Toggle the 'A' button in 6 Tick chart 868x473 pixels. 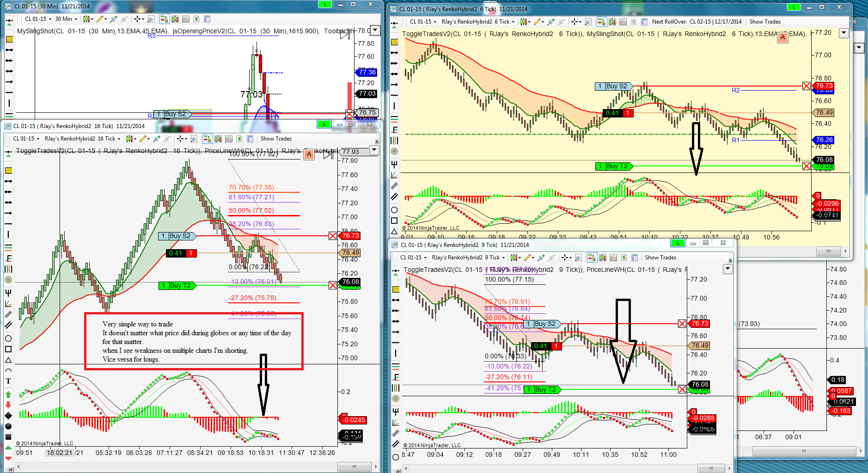[x=782, y=37]
